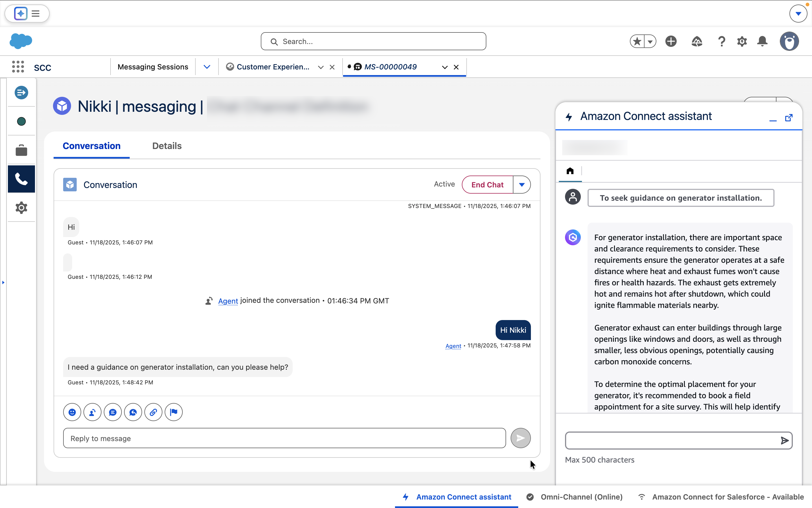
Task: Focus the Reply to message field
Action: coord(284,438)
